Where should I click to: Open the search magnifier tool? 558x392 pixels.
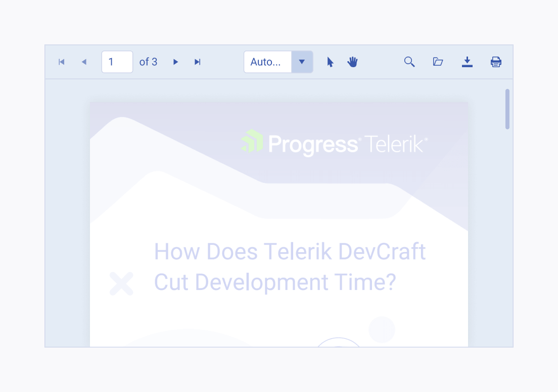(409, 62)
